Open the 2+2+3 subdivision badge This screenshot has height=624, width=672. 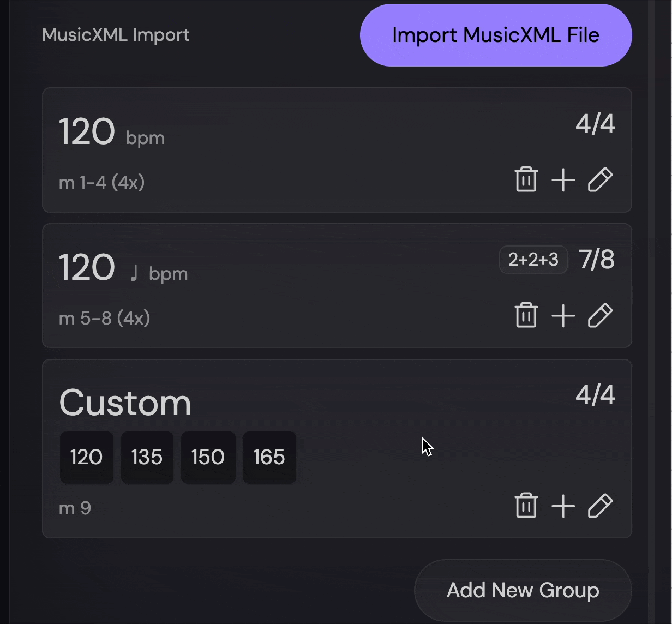pos(533,260)
